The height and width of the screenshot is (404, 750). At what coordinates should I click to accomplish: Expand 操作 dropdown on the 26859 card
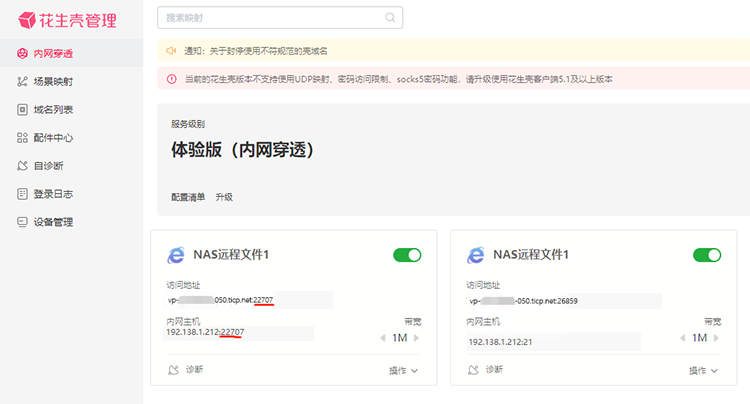click(x=703, y=371)
